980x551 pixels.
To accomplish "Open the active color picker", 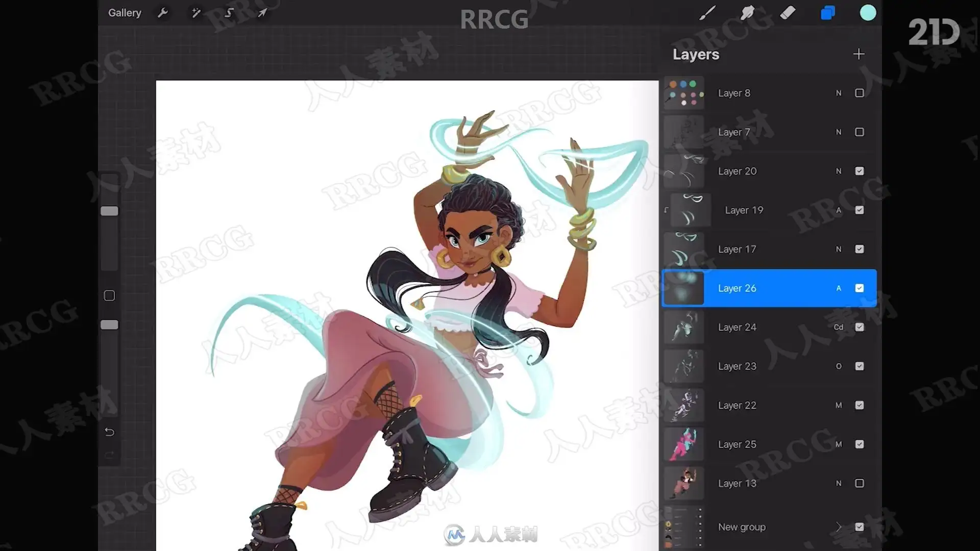I will point(868,13).
